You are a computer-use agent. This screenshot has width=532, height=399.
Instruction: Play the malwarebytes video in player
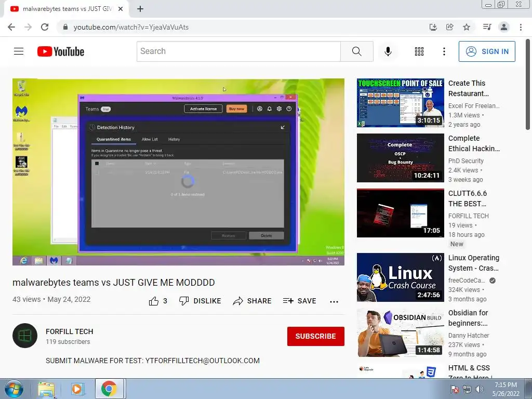pyautogui.click(x=178, y=172)
